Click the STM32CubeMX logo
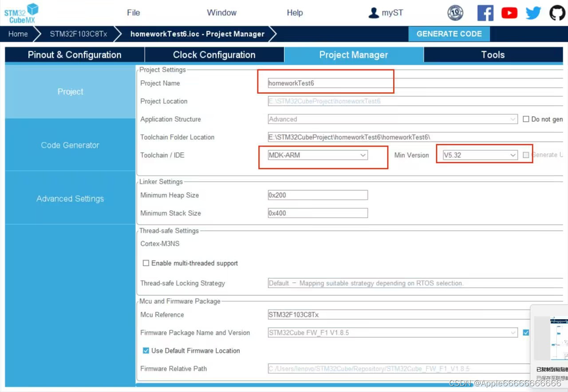This screenshot has width=568, height=392. coord(21,13)
